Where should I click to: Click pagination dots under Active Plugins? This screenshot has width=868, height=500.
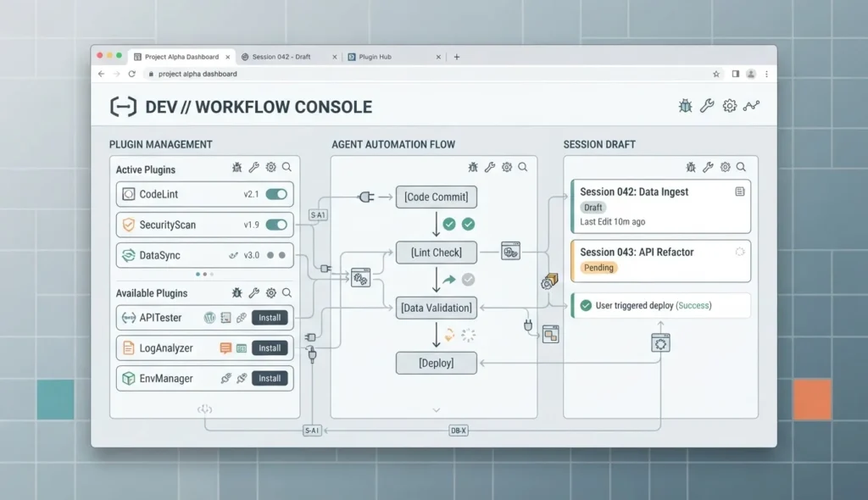click(x=205, y=274)
